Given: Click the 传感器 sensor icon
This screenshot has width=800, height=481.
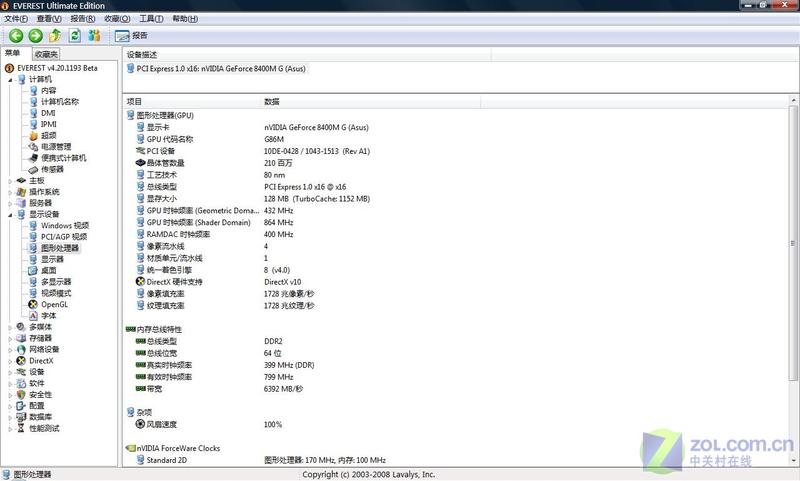Looking at the screenshot, I should pyautogui.click(x=33, y=169).
